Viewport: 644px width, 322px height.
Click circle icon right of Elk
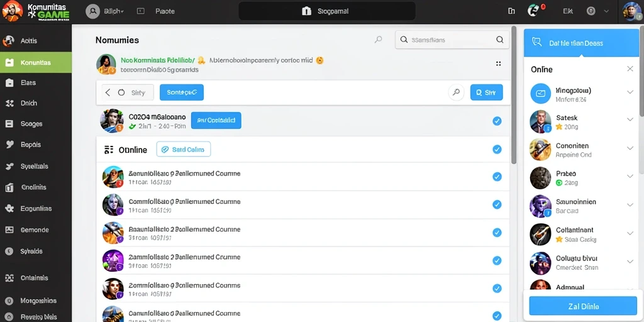pyautogui.click(x=591, y=11)
